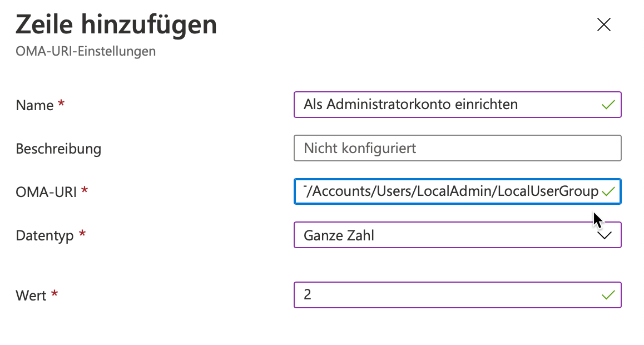Click the red asterisk beside Wert

point(55,294)
